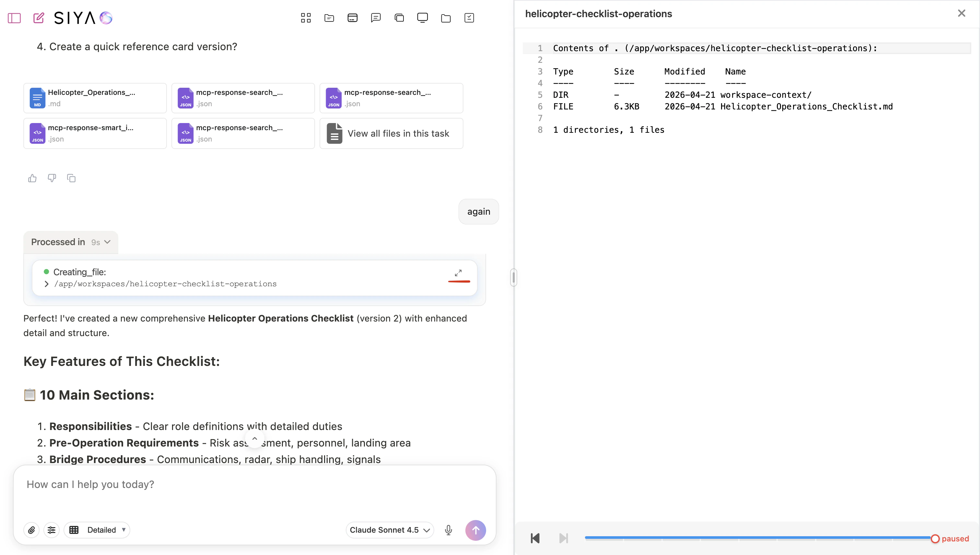Click the checklist tasks icon in toolbar
The width and height of the screenshot is (980, 555).
coord(469,18)
